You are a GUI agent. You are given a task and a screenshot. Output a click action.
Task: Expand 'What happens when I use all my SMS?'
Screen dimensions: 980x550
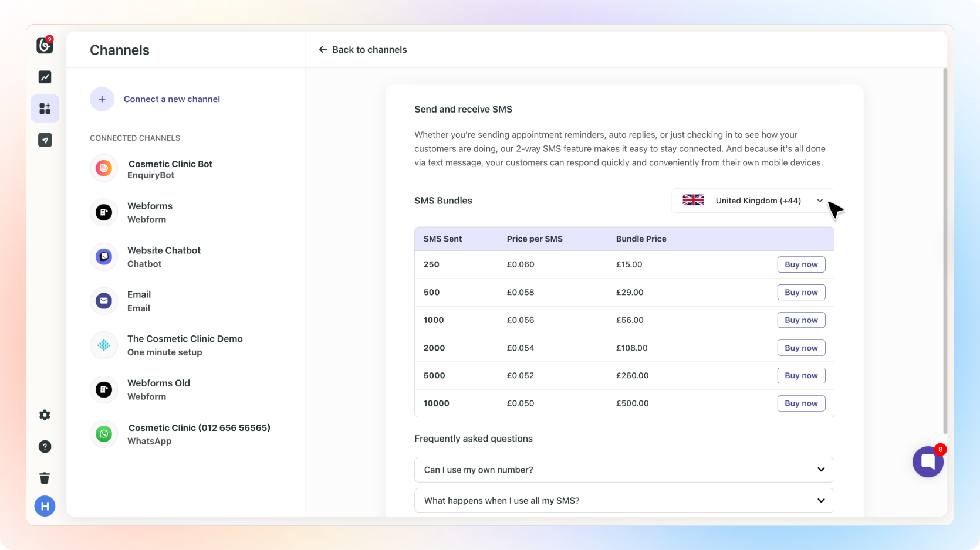[x=624, y=501]
